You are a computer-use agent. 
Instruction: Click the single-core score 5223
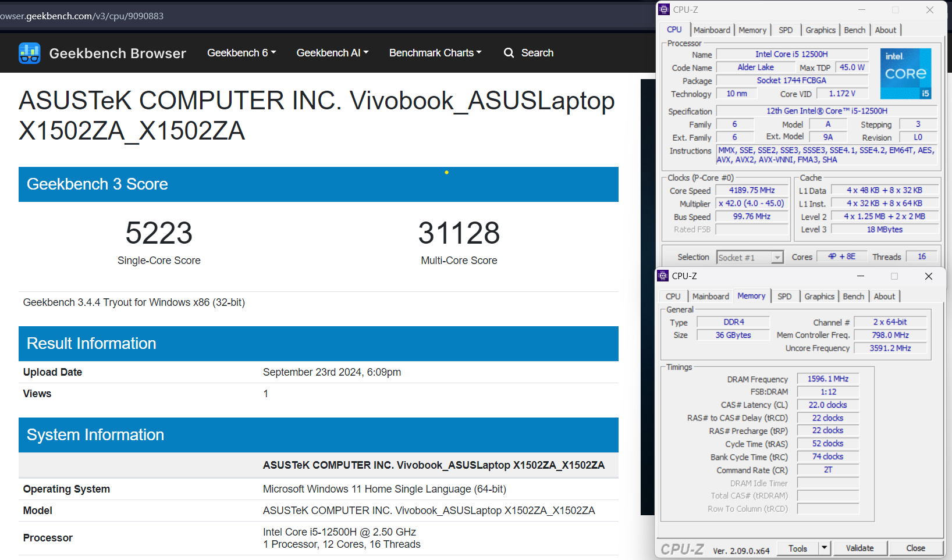pyautogui.click(x=159, y=233)
